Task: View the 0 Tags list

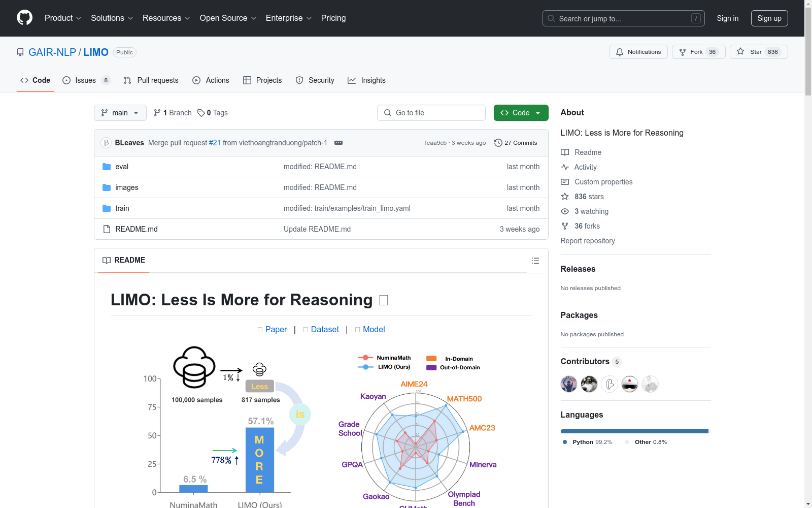Action: (x=213, y=113)
